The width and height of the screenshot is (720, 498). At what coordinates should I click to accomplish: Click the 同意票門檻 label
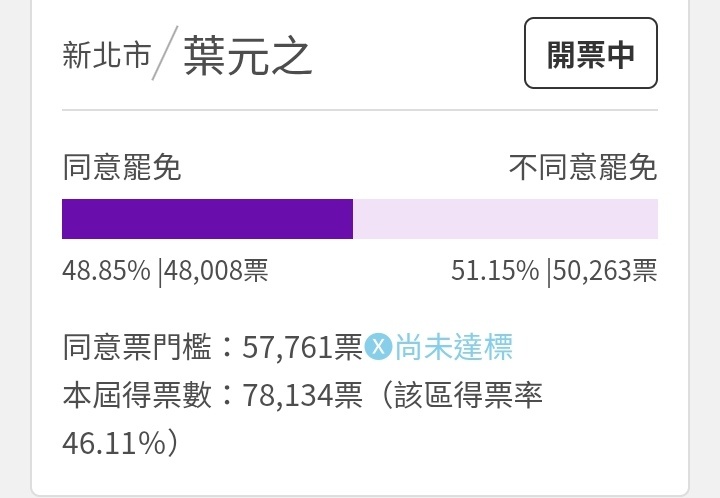click(137, 347)
